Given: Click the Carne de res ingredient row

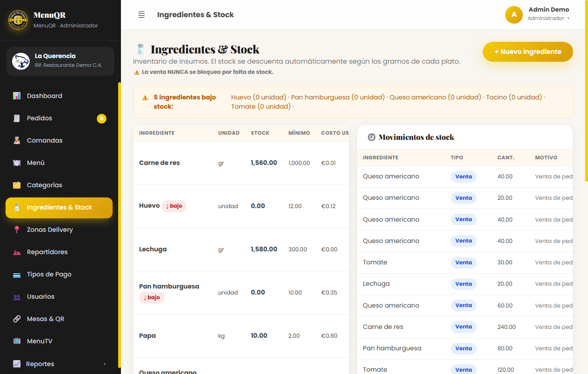Looking at the screenshot, I should 241,163.
